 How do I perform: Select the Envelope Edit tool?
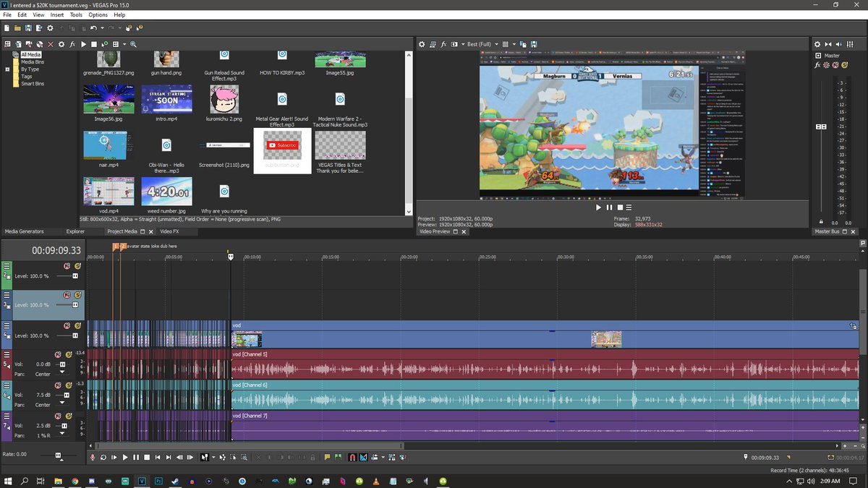click(x=223, y=457)
